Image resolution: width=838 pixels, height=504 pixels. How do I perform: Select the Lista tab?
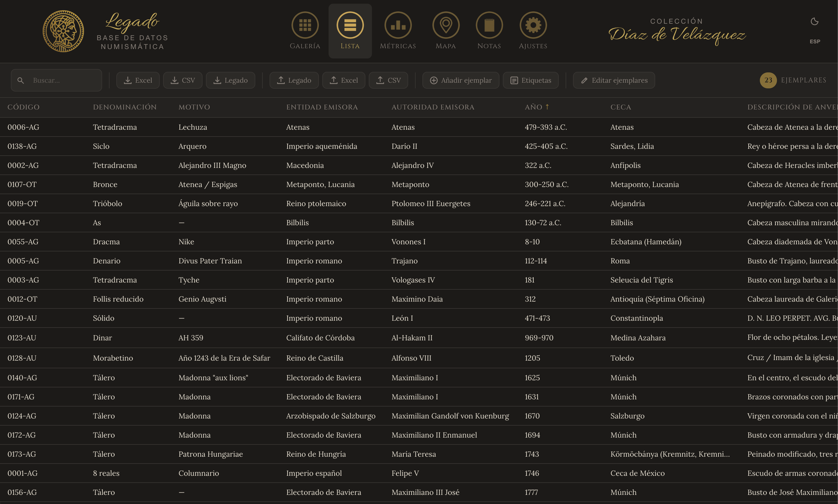coord(350,31)
